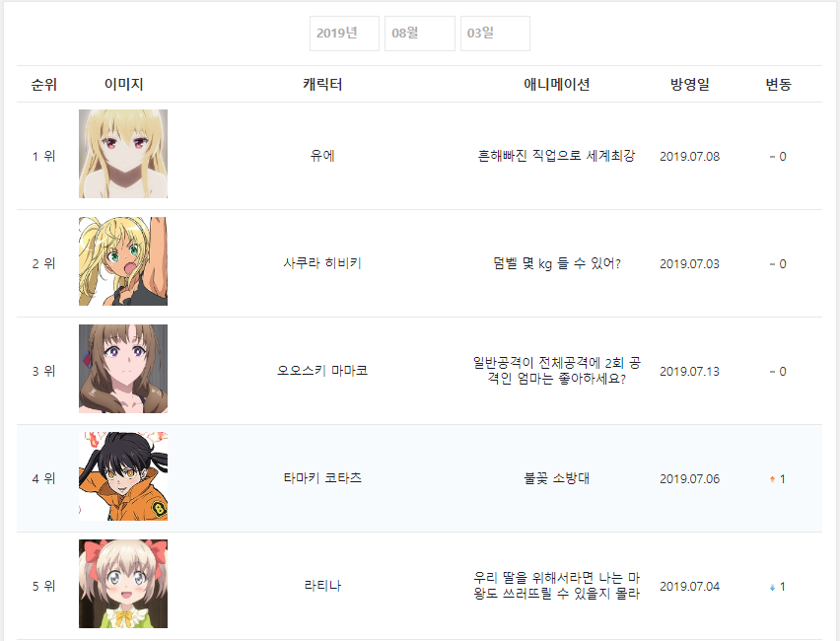Click the 라티나 character thumbnail

pos(123,584)
